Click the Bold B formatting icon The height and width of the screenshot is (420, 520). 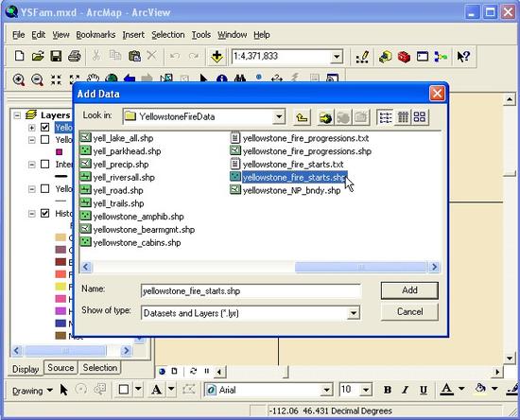pyautogui.click(x=387, y=390)
